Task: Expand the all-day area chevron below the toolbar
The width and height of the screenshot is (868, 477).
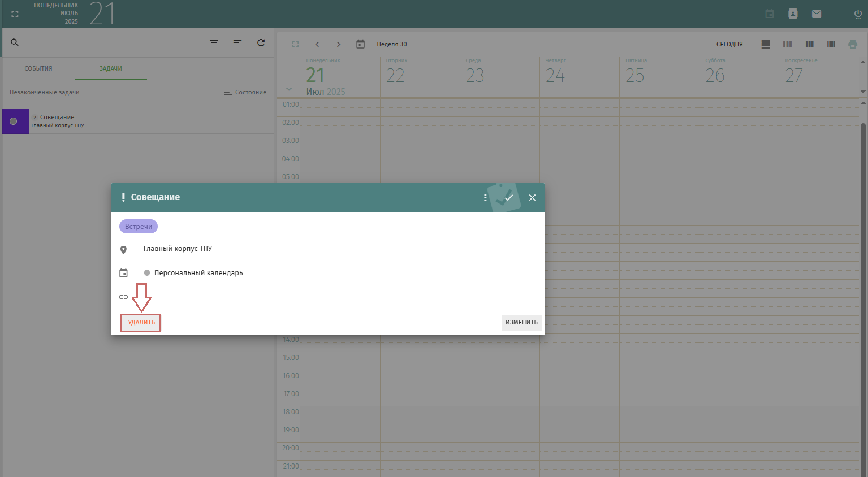Action: coord(289,89)
